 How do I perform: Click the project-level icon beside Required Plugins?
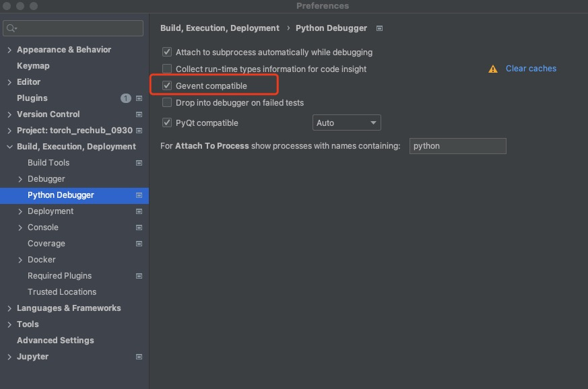[x=139, y=276]
